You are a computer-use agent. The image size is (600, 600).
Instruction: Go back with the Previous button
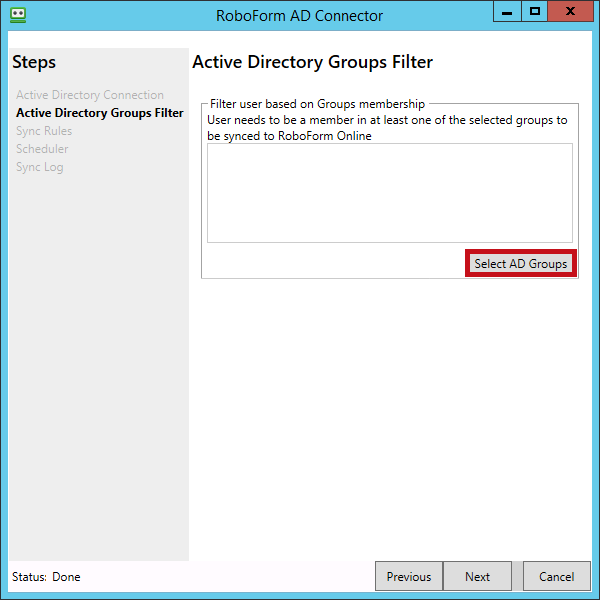click(x=408, y=576)
